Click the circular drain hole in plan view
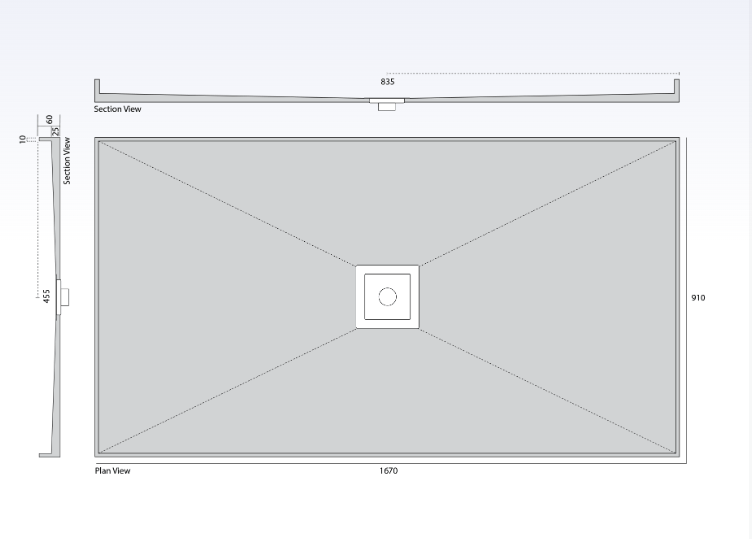752x539 pixels. coord(387,296)
